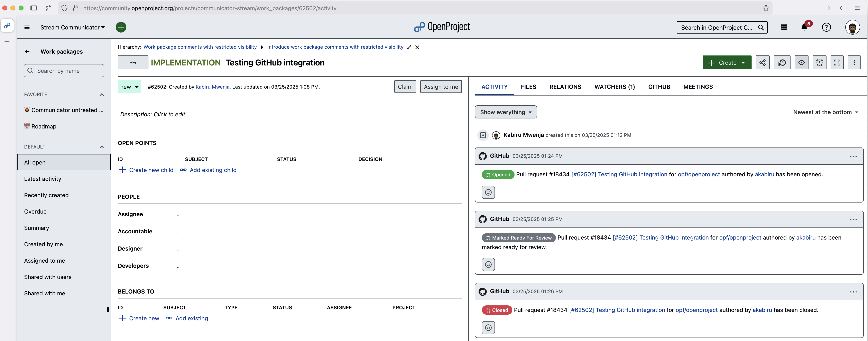Change Newest at the bottom sorting
Viewport: 868px width, 341px height.
point(825,112)
